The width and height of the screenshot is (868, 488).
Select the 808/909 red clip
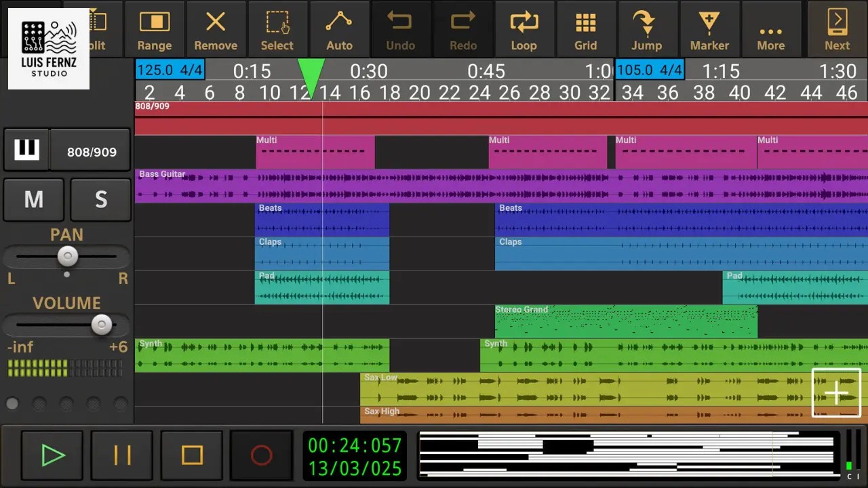click(x=501, y=119)
